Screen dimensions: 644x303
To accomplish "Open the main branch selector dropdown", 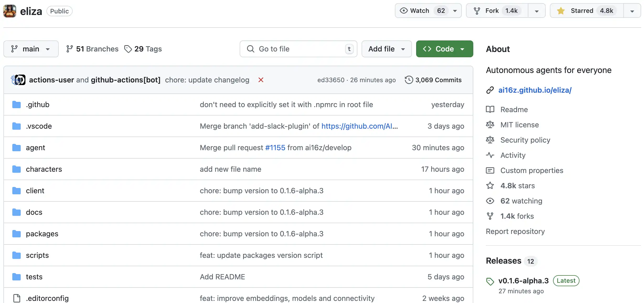I will click(x=31, y=49).
